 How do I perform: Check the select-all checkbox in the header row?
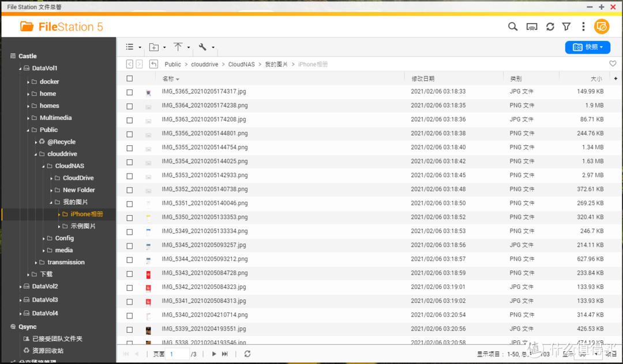coord(129,77)
